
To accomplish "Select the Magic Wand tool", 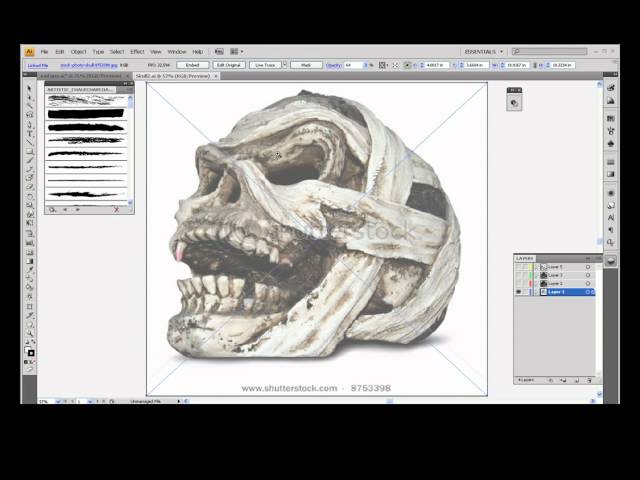I will tap(29, 106).
